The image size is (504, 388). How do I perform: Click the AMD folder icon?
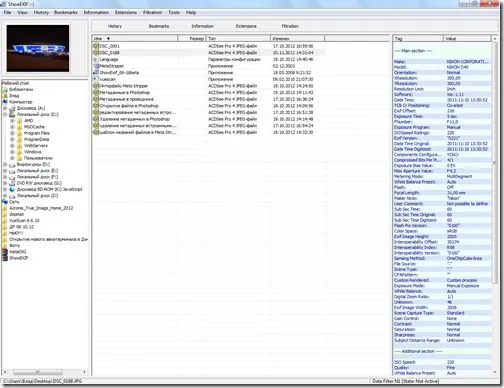click(20, 121)
